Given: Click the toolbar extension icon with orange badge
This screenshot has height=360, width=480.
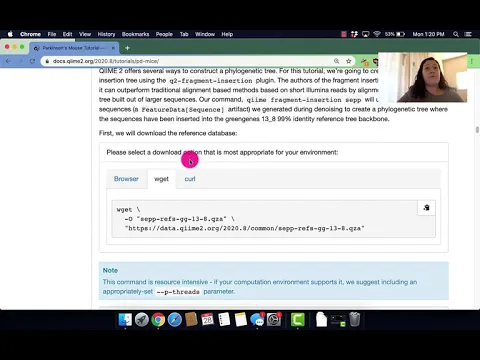Looking at the screenshot, I should pos(365,61).
